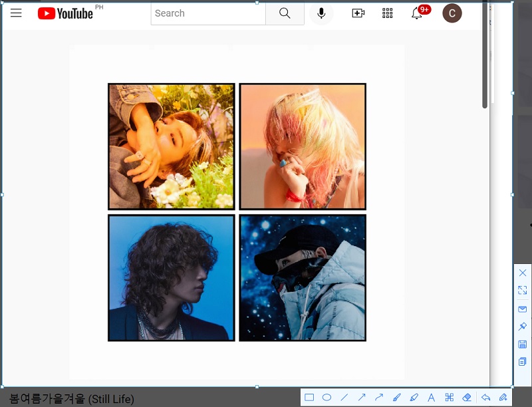Click the magnifier search button

click(285, 13)
